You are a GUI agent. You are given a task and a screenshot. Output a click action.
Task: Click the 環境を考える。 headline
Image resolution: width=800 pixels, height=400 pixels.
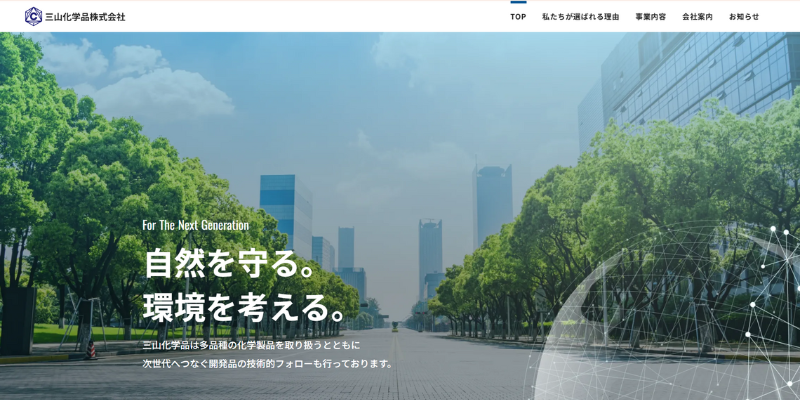[x=245, y=307]
